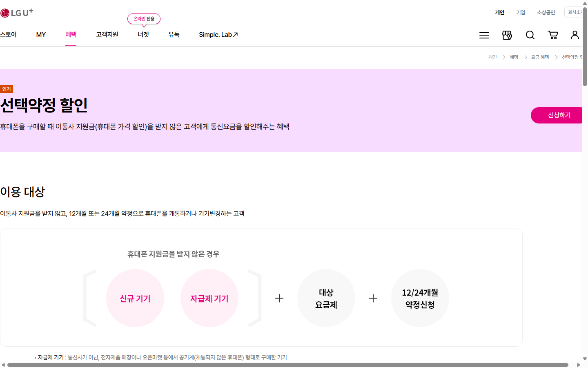Open the Simple. Lab external link

[x=218, y=35]
